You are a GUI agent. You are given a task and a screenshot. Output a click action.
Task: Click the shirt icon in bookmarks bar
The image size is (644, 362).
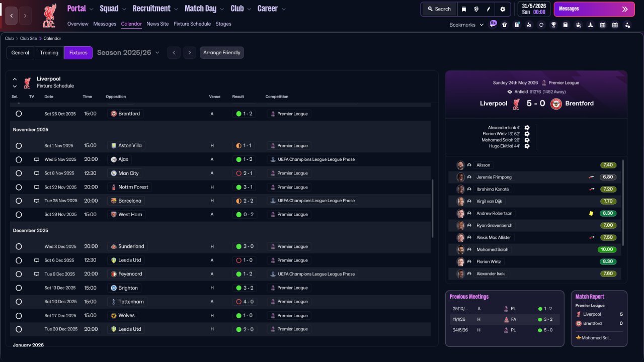click(505, 25)
